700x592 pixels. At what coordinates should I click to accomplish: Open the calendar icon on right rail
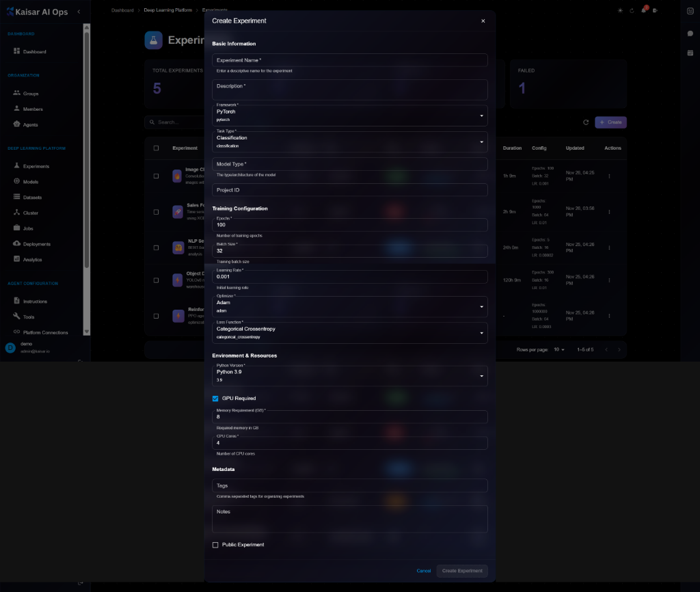pos(690,53)
